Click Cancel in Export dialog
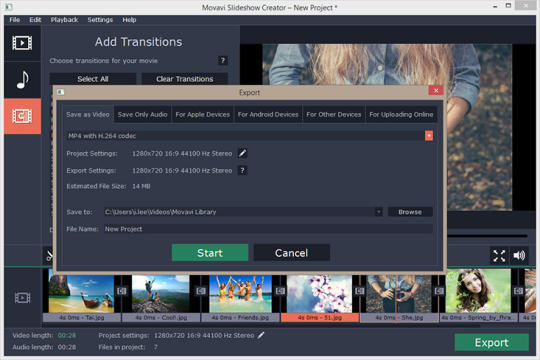Image resolution: width=540 pixels, height=360 pixels. click(x=292, y=253)
